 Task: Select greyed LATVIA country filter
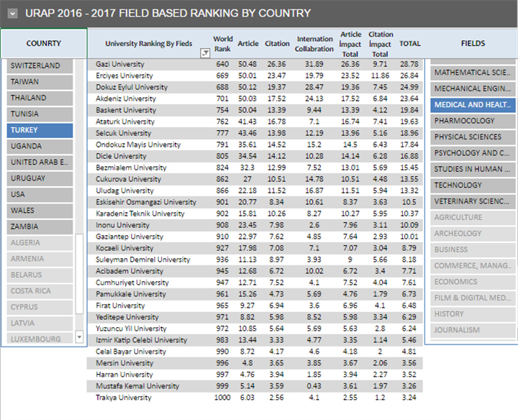(x=40, y=323)
